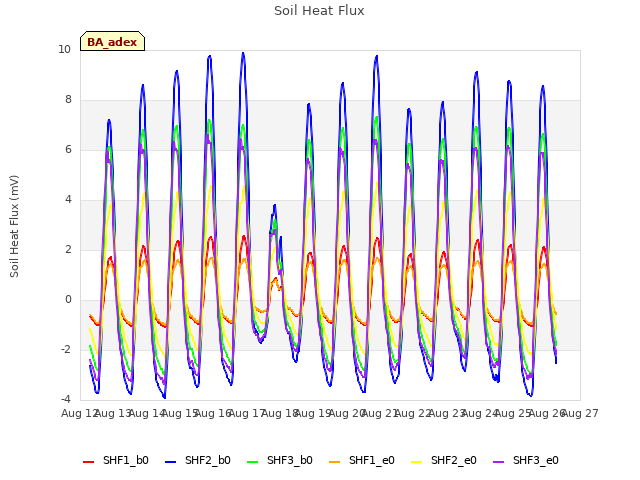
Task: Click the SHF3_e0 legend label
Action: pyautogui.click(x=536, y=460)
